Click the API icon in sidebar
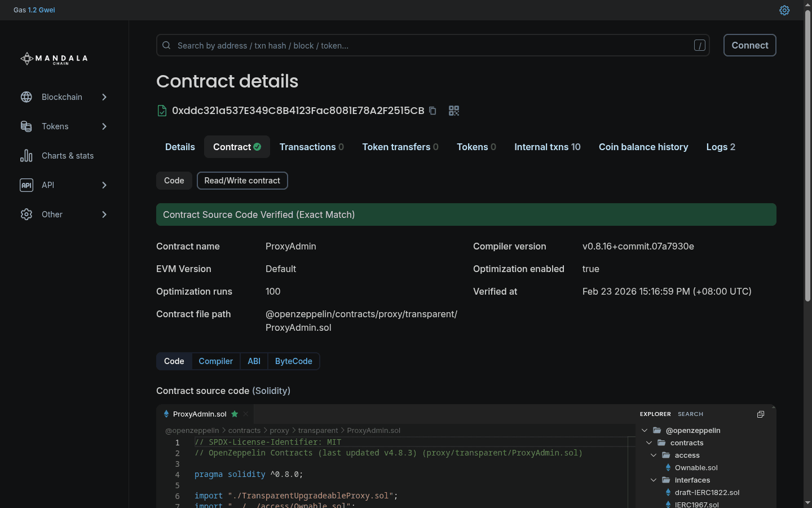The width and height of the screenshot is (812, 508). (x=27, y=185)
